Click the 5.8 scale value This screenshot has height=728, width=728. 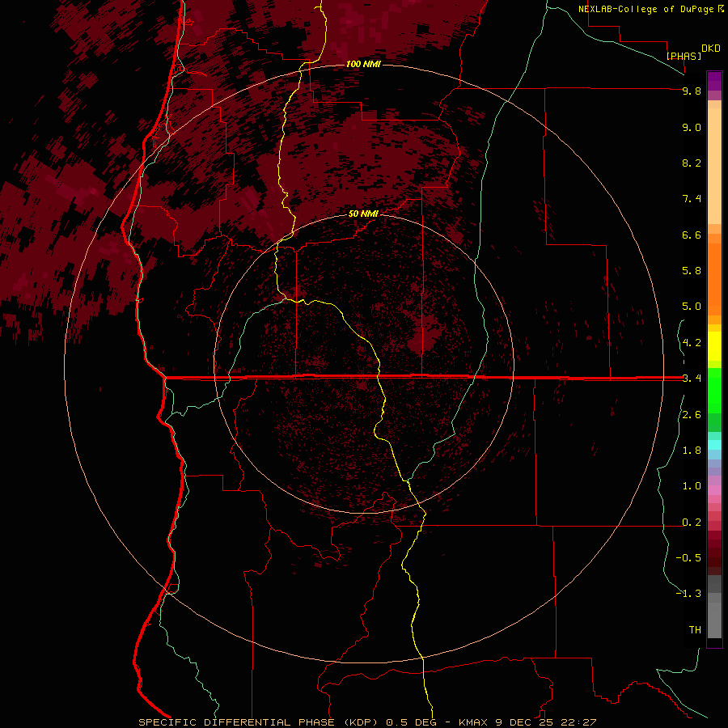(692, 271)
